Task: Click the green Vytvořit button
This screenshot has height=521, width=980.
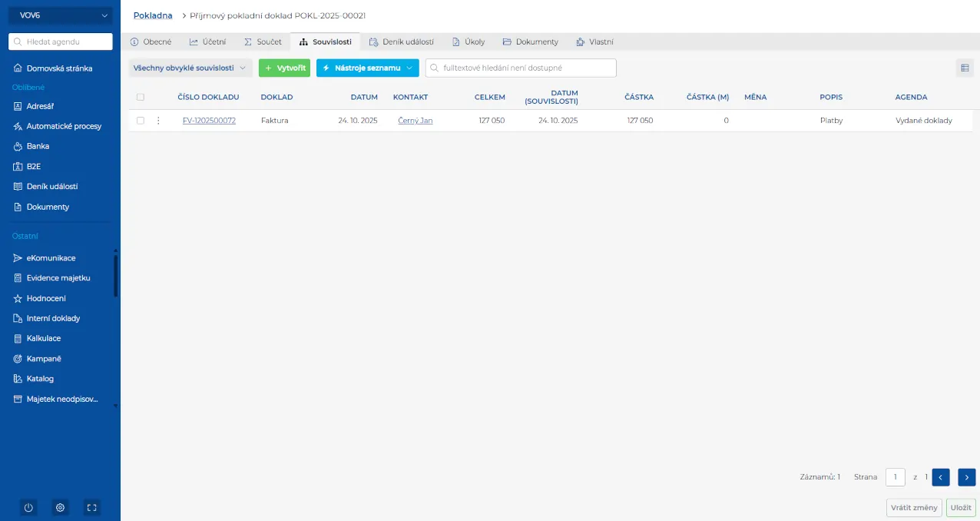Action: tap(284, 68)
